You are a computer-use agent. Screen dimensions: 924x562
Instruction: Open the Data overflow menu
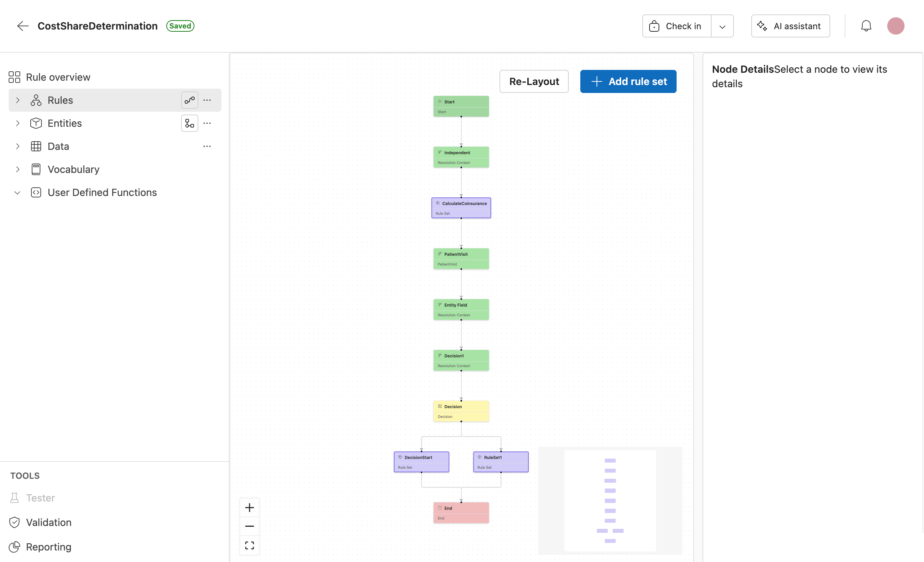pyautogui.click(x=207, y=146)
